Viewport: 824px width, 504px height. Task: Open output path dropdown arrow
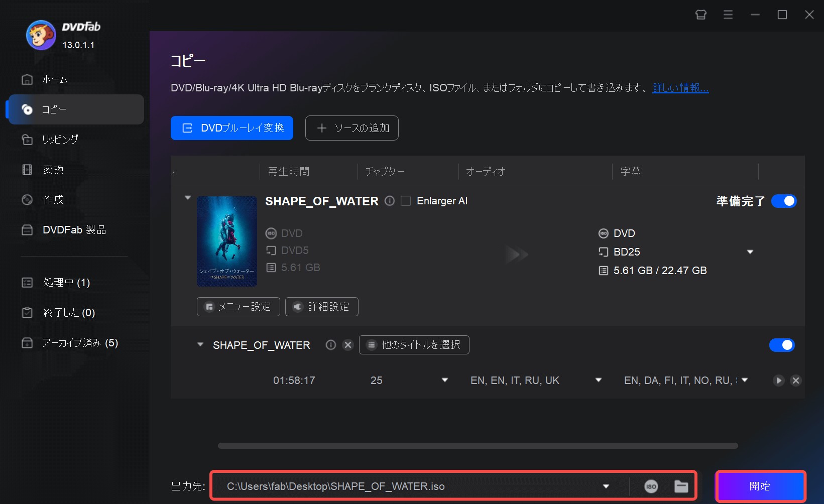point(606,486)
